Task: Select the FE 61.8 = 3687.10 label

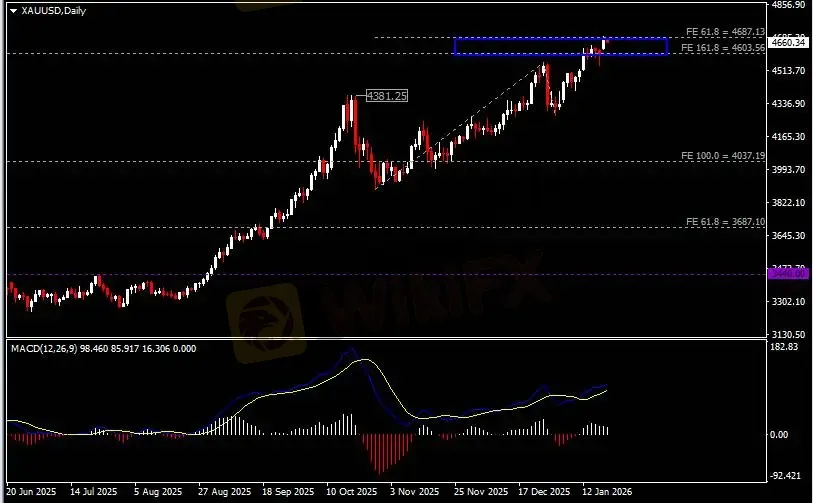Action: [725, 222]
